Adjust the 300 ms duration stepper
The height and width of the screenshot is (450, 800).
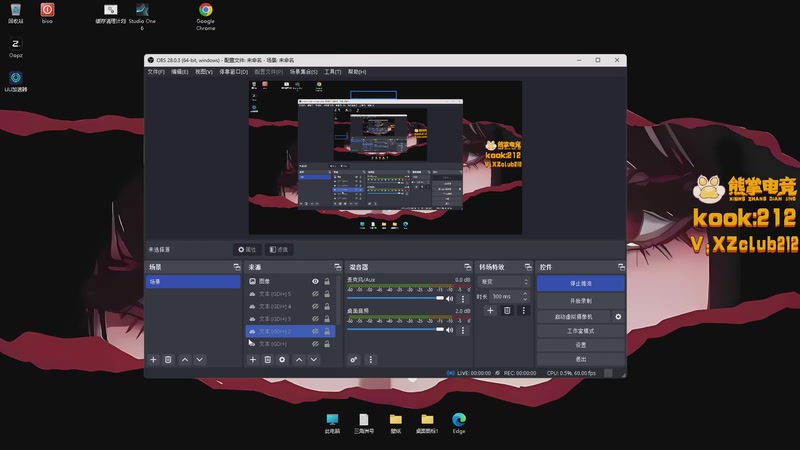[525, 296]
